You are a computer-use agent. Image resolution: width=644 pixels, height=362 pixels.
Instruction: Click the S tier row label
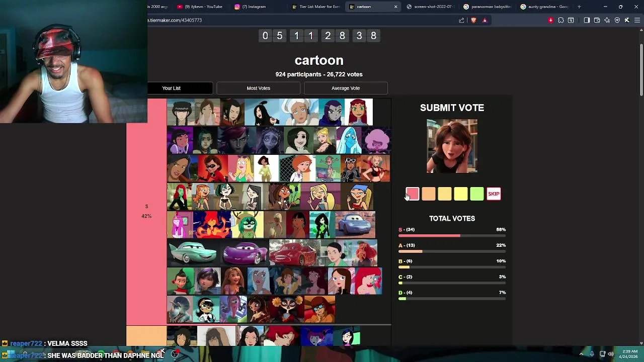[146, 211]
